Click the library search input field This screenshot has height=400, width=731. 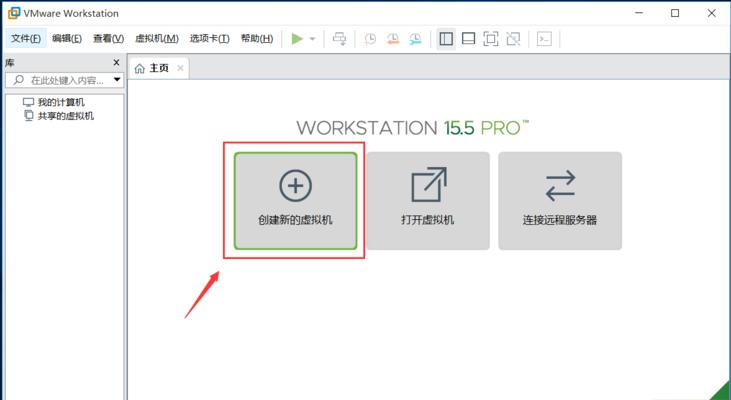pos(65,80)
